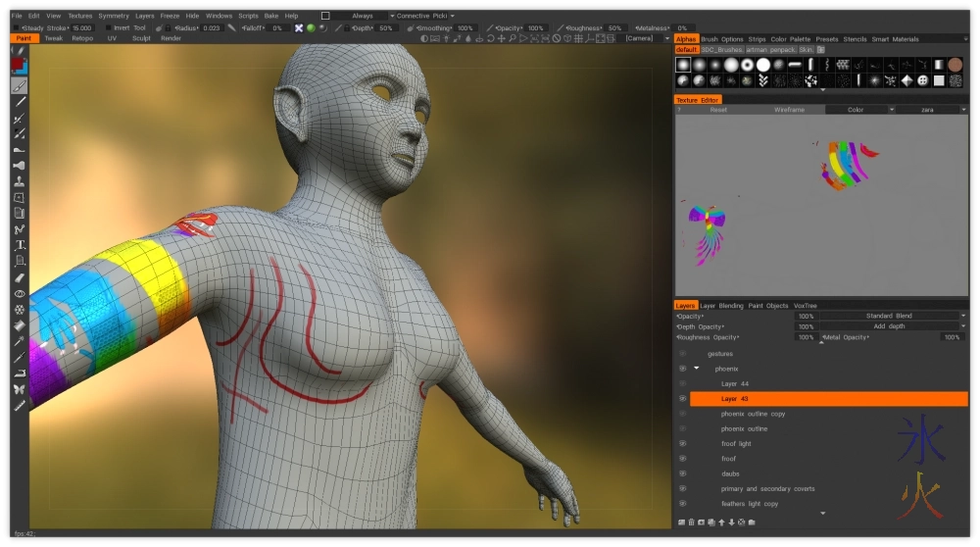Screen dimensions: 980x547
Task: Click the trash icon below layers list
Action: [692, 522]
